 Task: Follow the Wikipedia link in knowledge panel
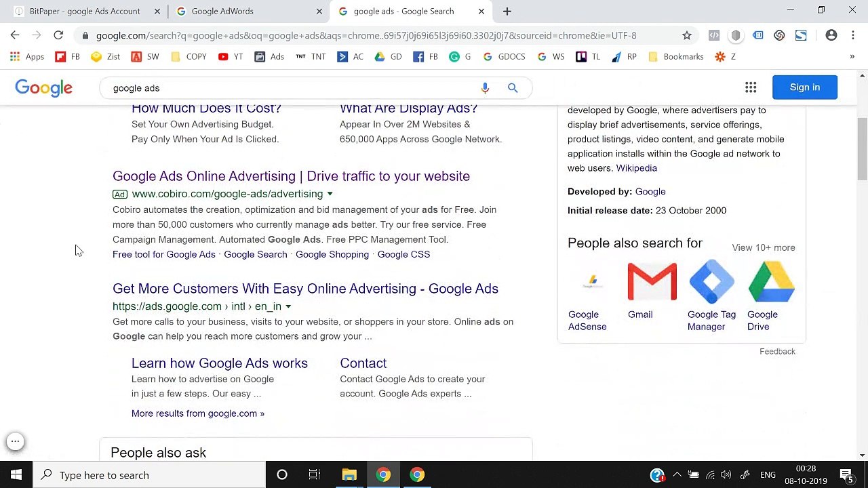tap(636, 168)
